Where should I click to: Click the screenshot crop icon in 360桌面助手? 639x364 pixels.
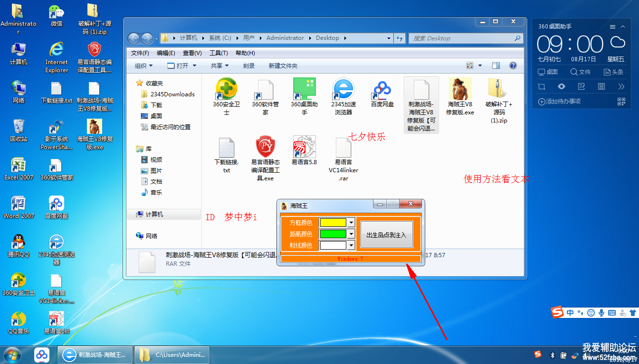[542, 86]
